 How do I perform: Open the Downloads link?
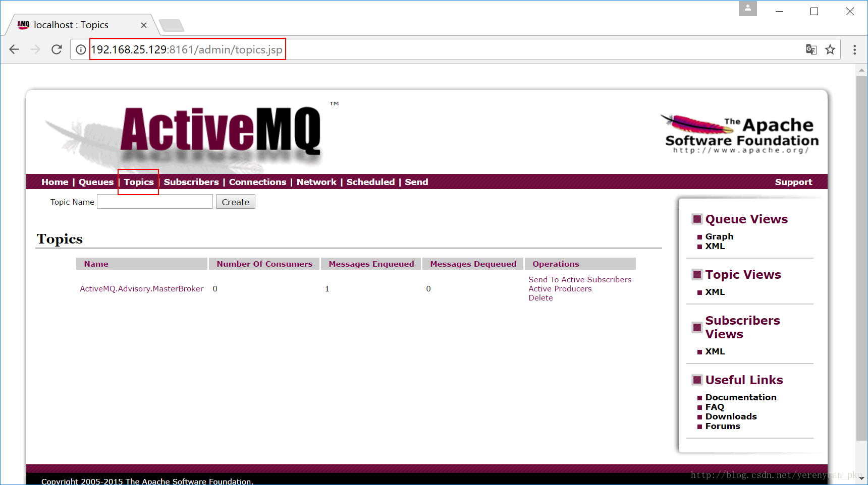pos(731,416)
